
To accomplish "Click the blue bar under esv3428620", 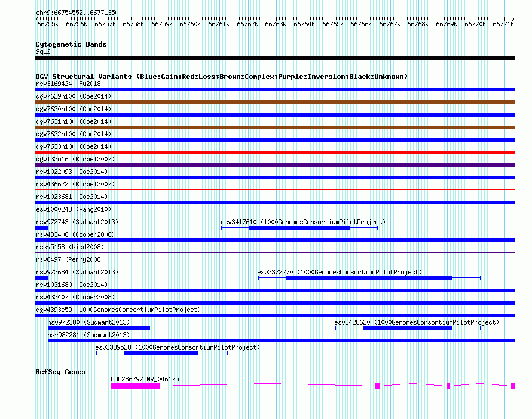I will [408, 328].
